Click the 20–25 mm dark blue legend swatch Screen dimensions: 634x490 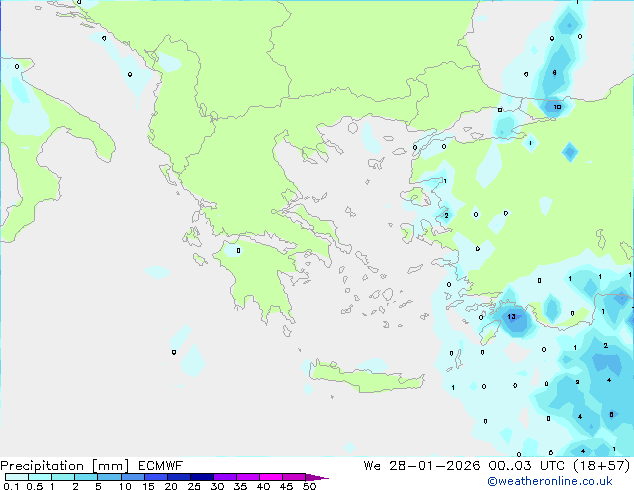pos(178,477)
